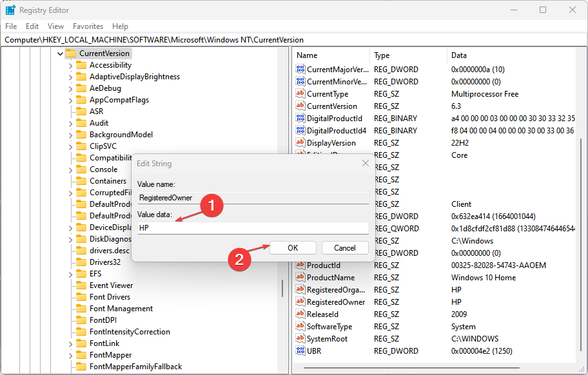Screen dimensions: 588x375
Task: Click the data 'Multiprocessor Free'
Action: point(484,94)
